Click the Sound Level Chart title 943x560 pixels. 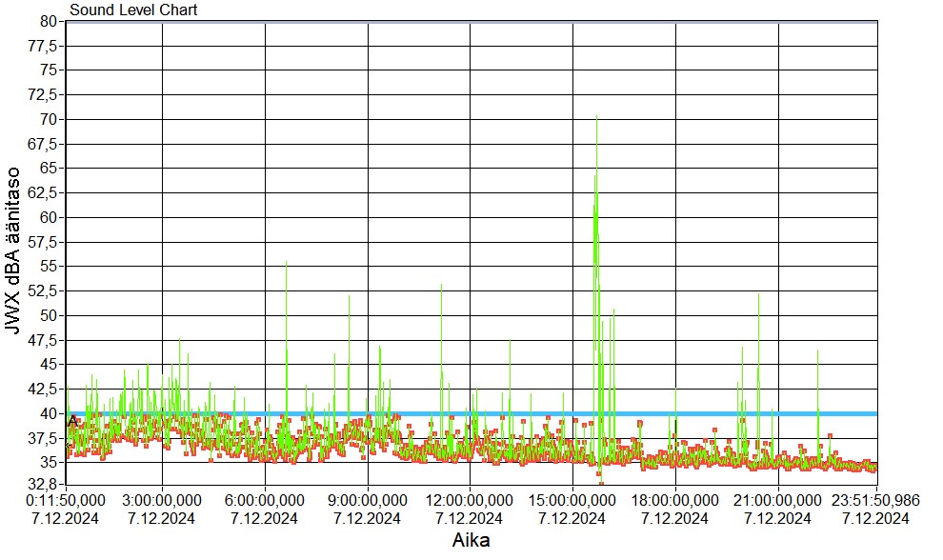coord(133,10)
